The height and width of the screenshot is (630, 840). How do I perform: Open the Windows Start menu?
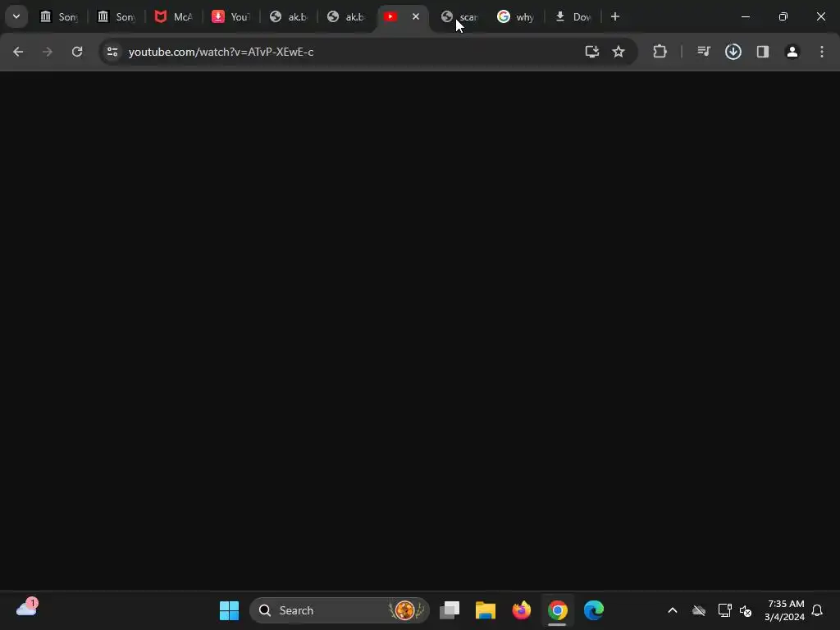230,610
